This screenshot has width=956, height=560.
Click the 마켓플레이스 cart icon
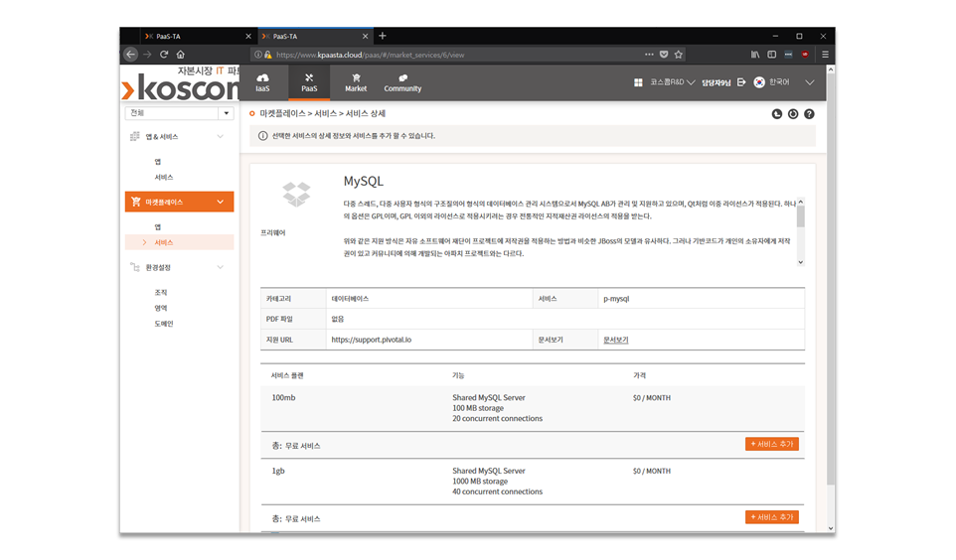135,202
